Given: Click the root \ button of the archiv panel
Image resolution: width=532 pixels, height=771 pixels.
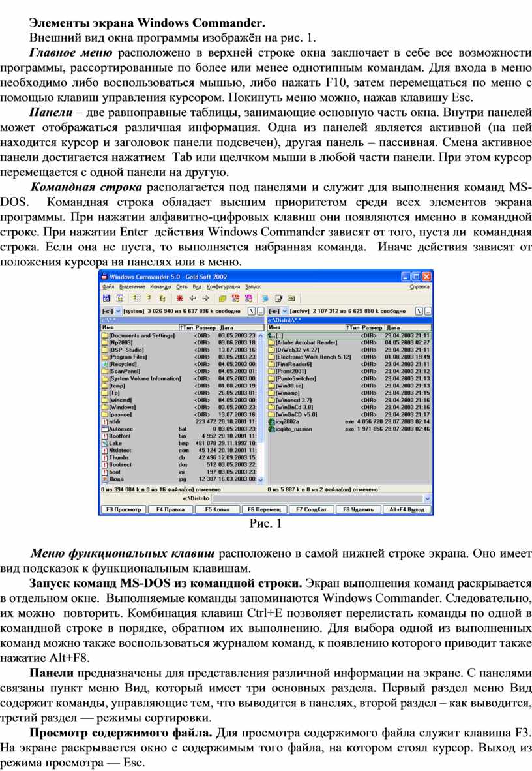Looking at the screenshot, I should click(x=419, y=311).
